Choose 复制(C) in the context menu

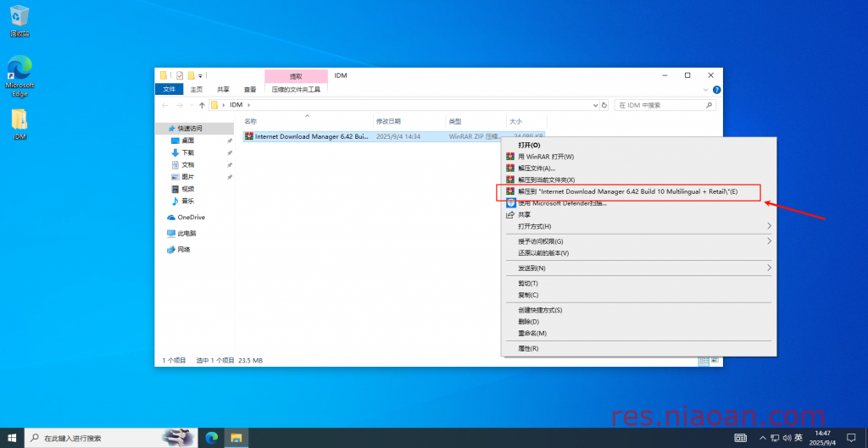[638, 295]
